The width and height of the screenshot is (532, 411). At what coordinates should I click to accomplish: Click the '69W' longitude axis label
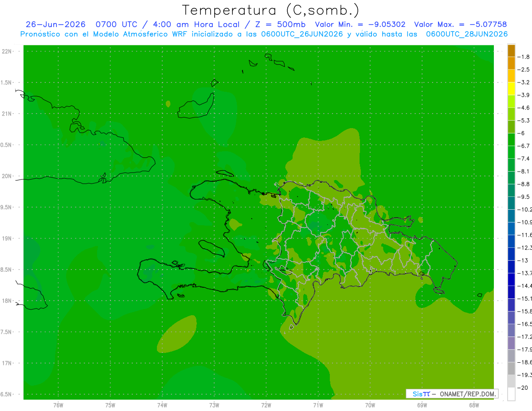coord(422,405)
